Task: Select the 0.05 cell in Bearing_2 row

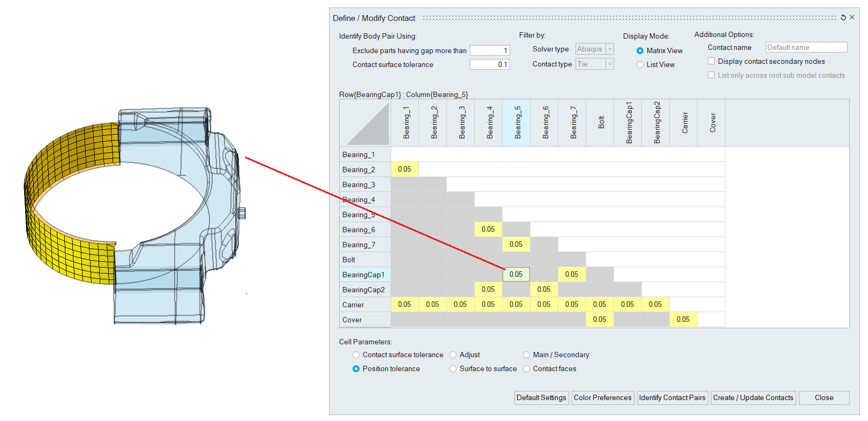Action: (x=405, y=169)
